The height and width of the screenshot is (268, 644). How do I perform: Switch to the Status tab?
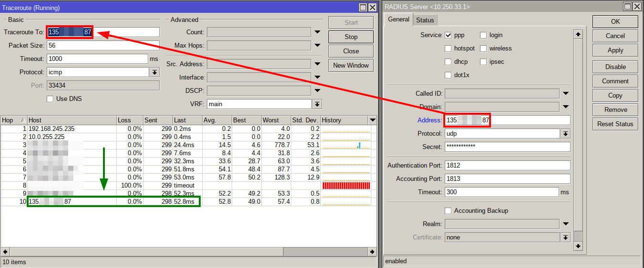tap(425, 20)
